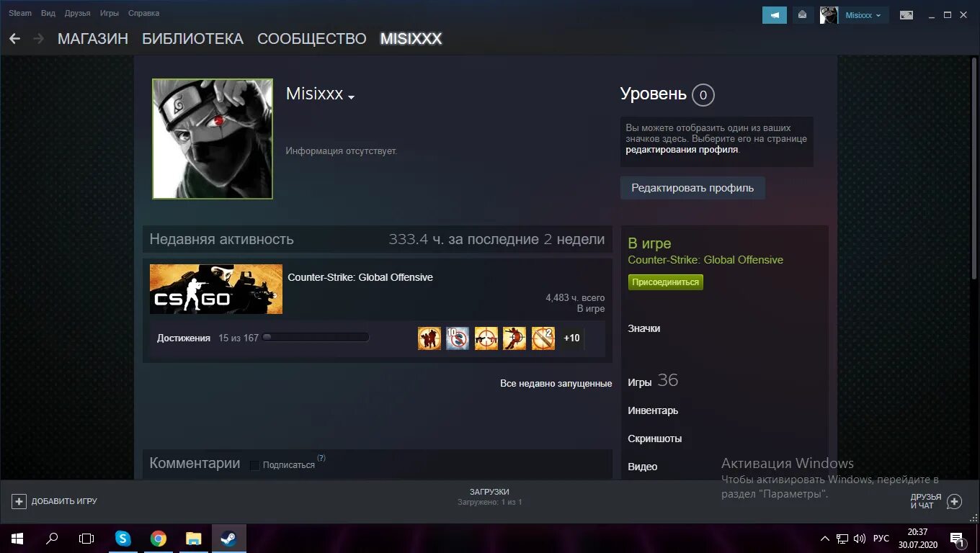Open the announcements megaphone icon
The height and width of the screenshot is (553, 980).
(x=775, y=15)
